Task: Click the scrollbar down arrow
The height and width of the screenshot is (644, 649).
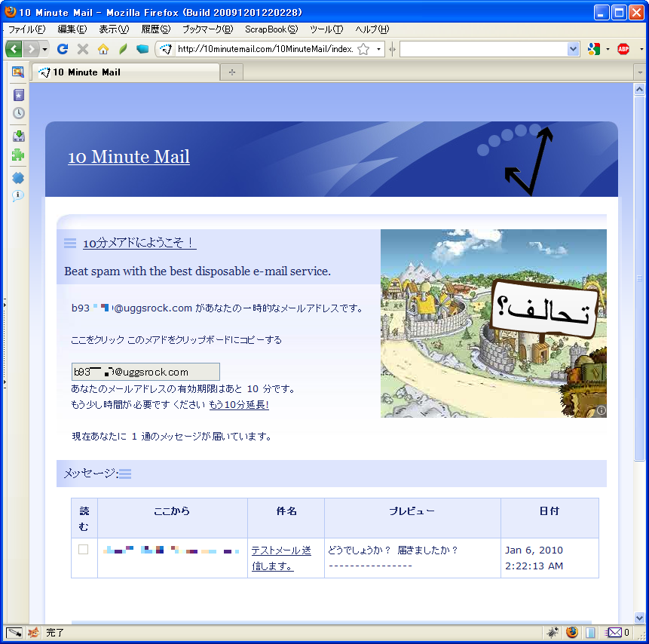Action: pos(639,618)
